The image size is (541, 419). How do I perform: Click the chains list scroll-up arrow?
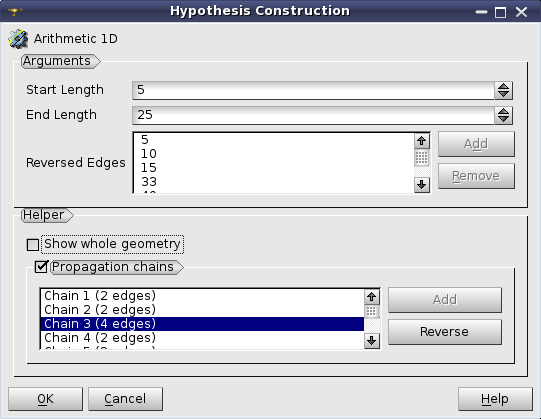coord(372,296)
